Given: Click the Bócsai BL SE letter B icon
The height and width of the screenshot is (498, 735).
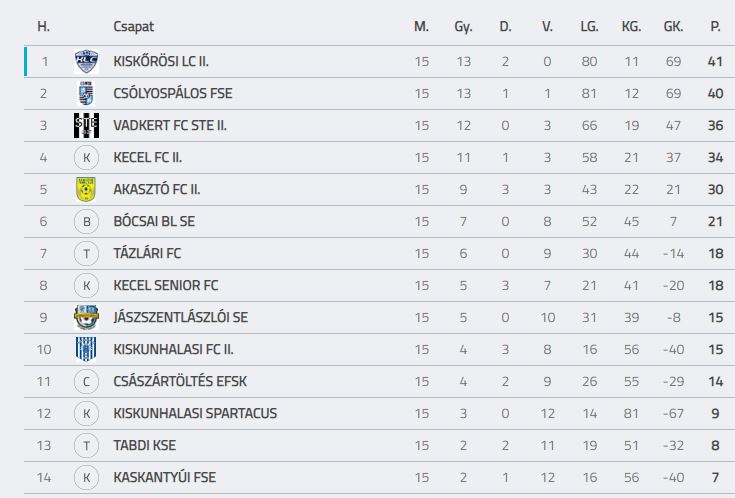Looking at the screenshot, I should [x=86, y=221].
